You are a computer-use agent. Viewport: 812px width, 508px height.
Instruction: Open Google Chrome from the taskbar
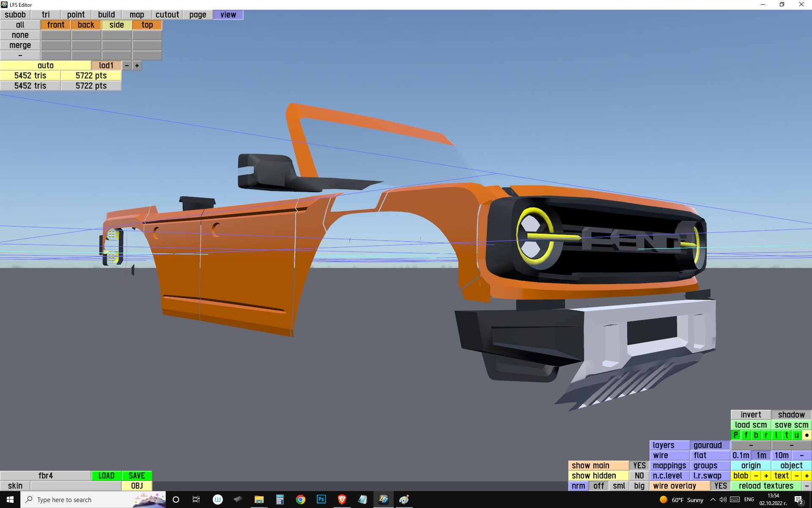click(300, 500)
